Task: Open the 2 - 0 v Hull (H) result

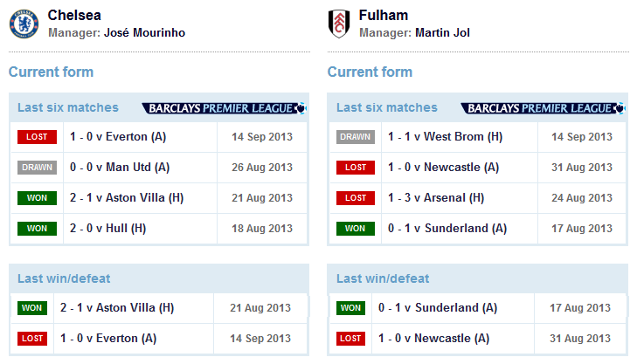Action: click(107, 228)
